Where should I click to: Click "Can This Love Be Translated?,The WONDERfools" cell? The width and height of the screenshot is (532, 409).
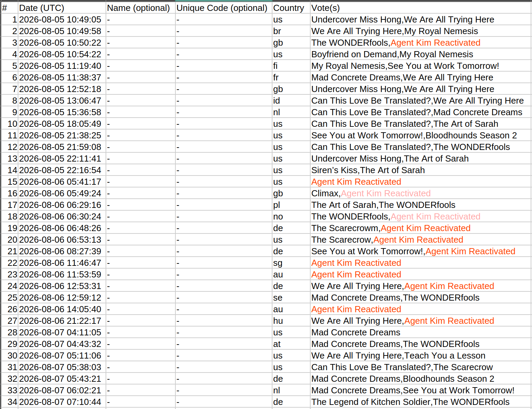click(x=421, y=147)
